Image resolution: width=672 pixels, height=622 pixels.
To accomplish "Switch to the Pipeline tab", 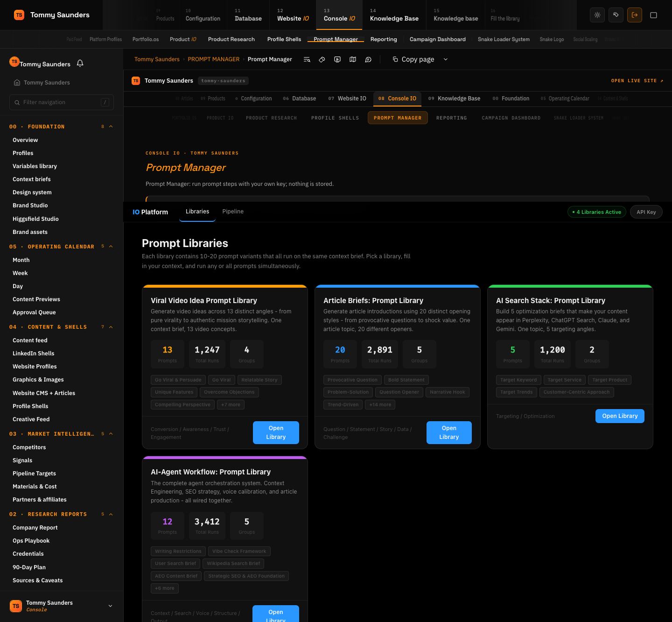I will coord(233,212).
